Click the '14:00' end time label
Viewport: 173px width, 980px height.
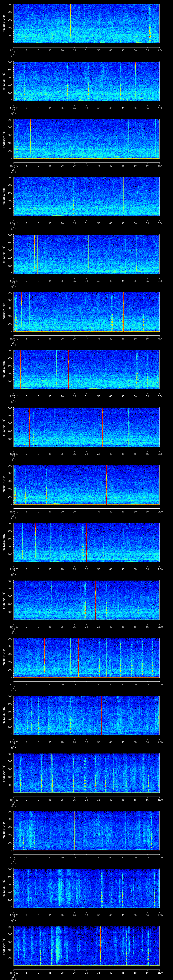coord(159,742)
